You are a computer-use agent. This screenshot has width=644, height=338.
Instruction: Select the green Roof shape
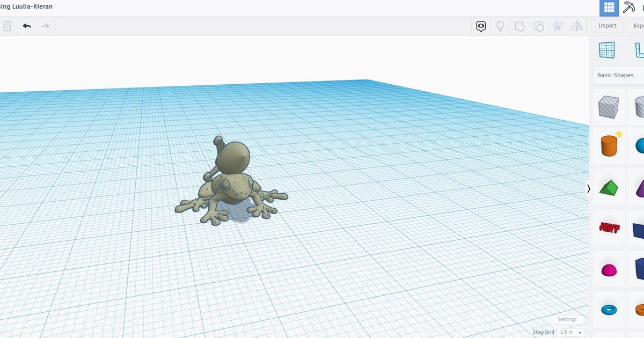608,187
